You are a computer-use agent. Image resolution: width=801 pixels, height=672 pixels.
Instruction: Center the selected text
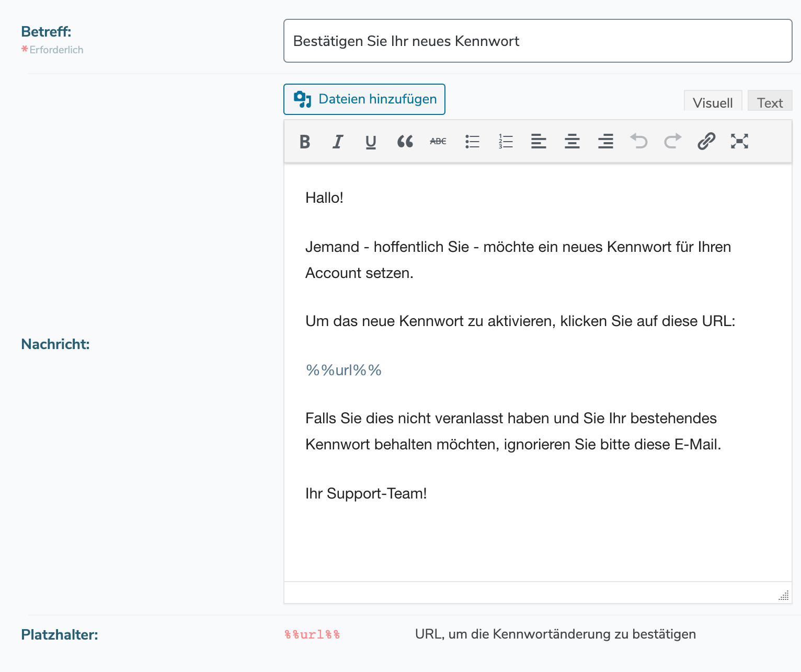tap(572, 141)
